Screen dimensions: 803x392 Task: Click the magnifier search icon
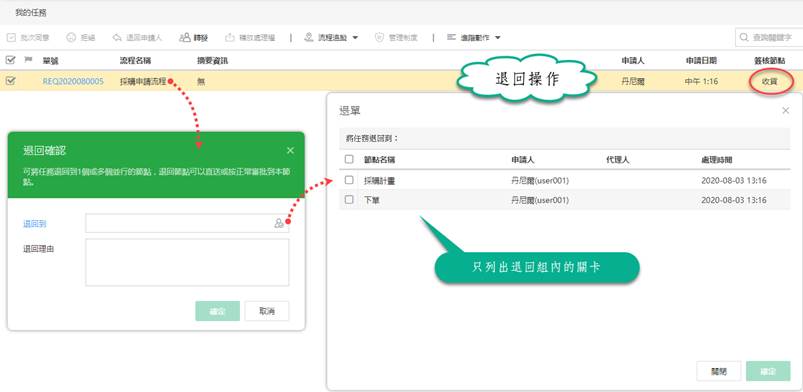pyautogui.click(x=744, y=37)
